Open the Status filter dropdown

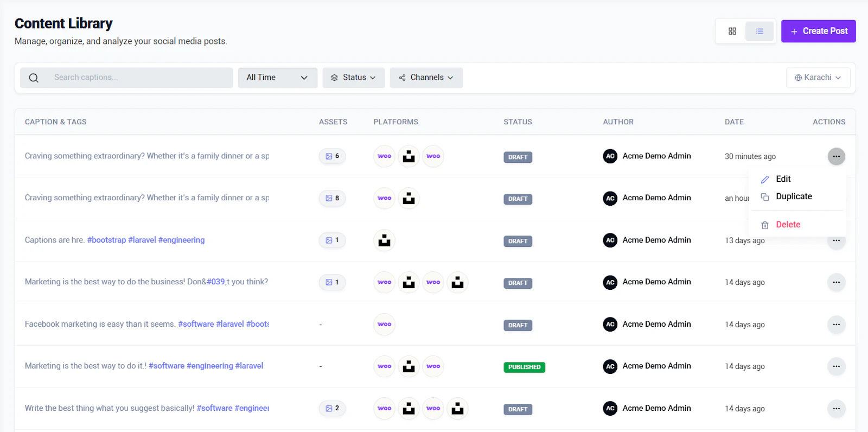(x=353, y=78)
